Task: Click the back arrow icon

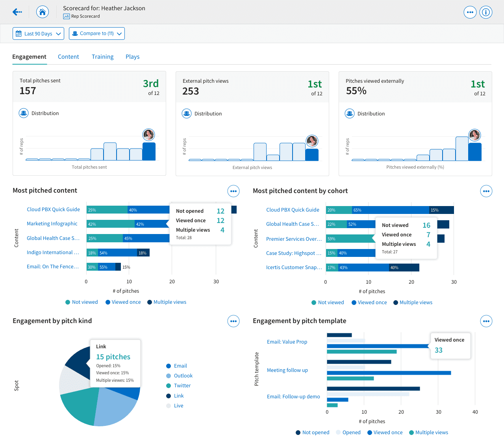Action: tap(17, 12)
